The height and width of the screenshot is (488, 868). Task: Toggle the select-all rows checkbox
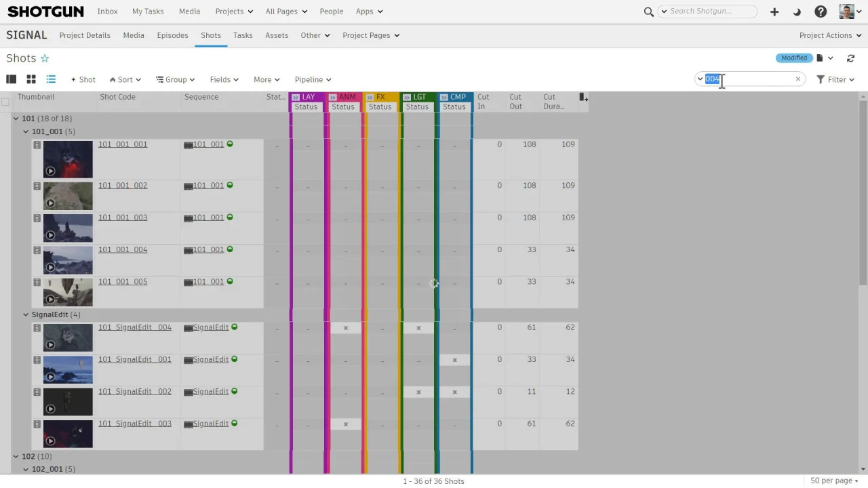[5, 102]
